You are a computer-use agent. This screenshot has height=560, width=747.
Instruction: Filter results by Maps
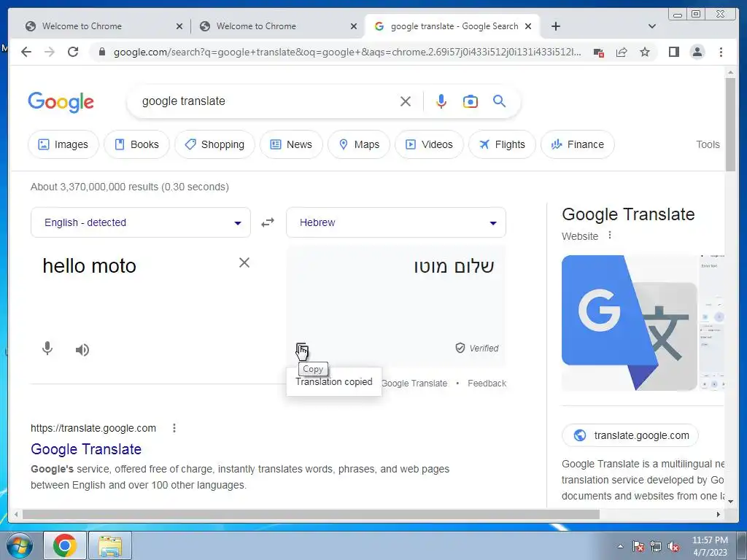[x=359, y=144]
